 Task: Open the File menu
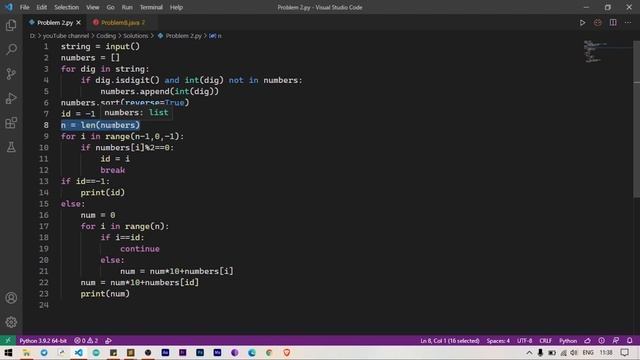coord(24,7)
